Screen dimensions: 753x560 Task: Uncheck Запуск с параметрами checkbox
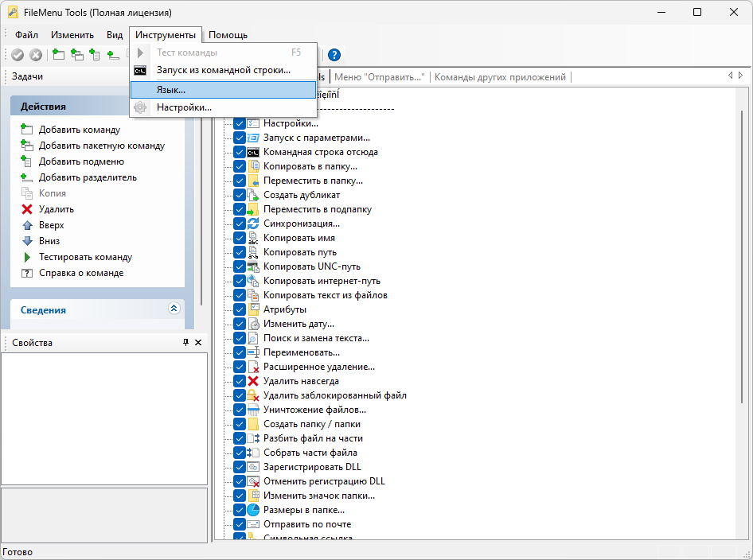point(239,138)
